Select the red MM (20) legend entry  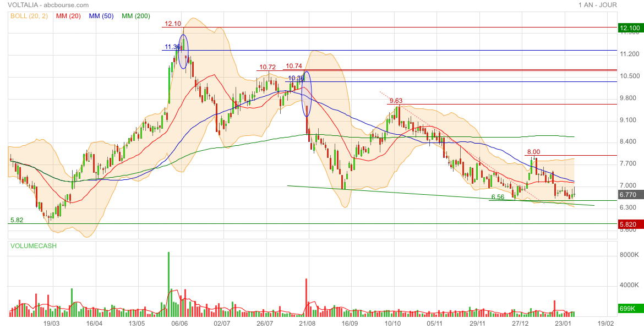click(68, 16)
